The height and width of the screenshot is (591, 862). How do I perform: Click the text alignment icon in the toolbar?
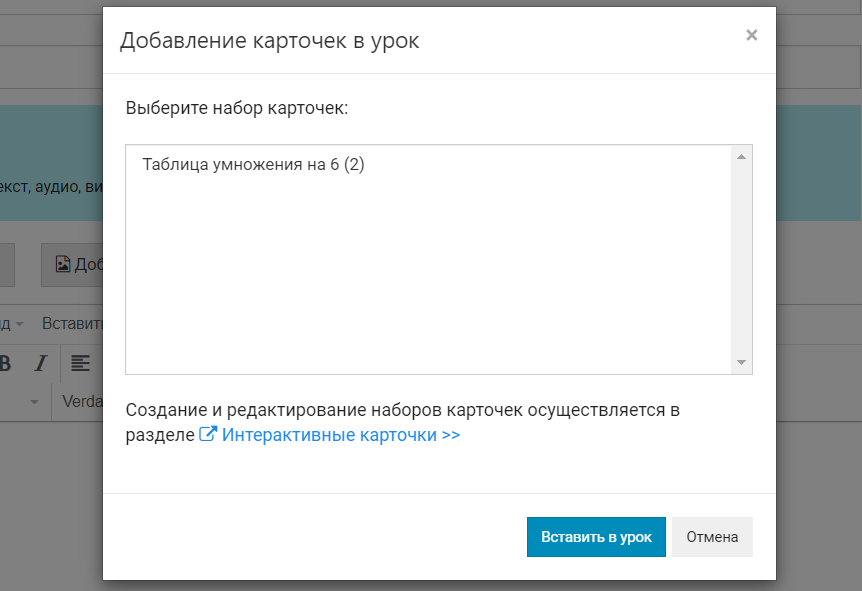(80, 363)
